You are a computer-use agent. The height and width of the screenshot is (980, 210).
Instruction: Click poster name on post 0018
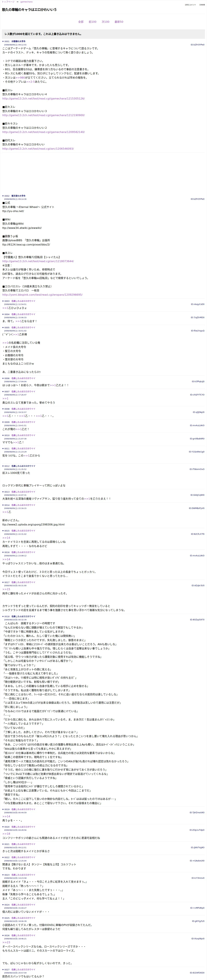pyautogui.click(x=23, y=616)
